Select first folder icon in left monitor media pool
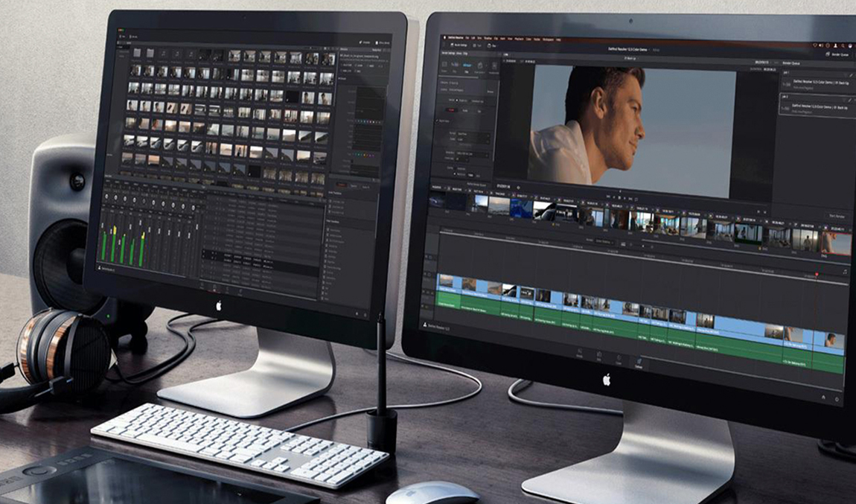This screenshot has width=856, height=504. (x=137, y=52)
